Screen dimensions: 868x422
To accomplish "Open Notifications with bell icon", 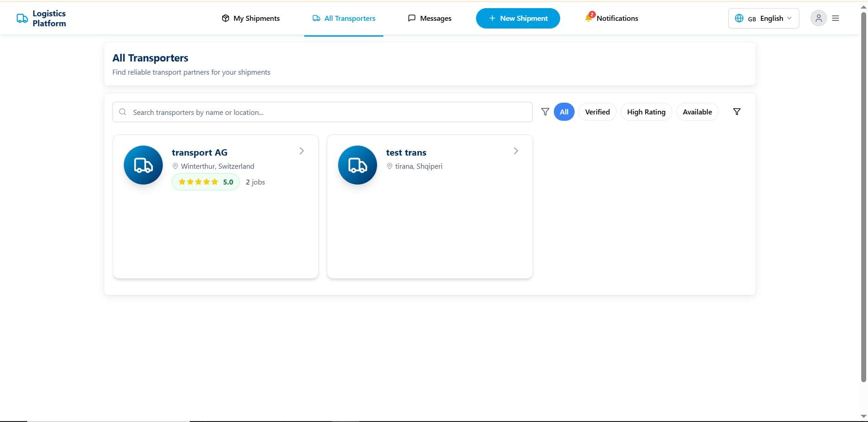I will click(611, 18).
